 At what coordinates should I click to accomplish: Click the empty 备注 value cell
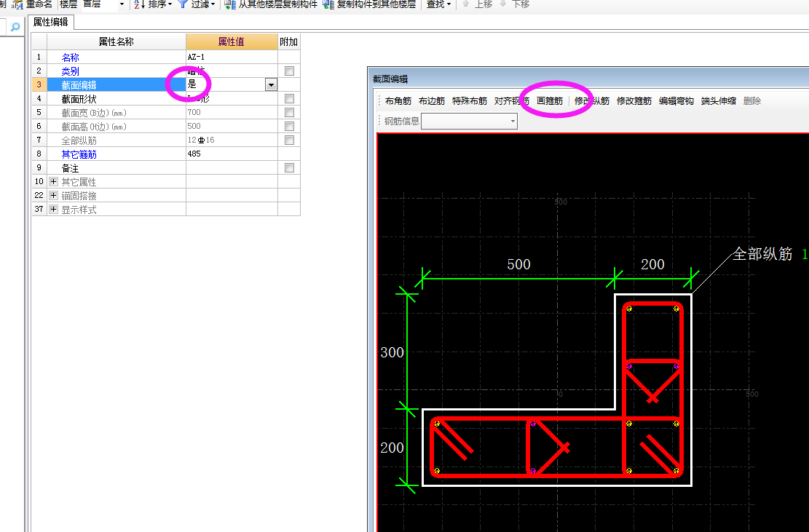[x=232, y=167]
